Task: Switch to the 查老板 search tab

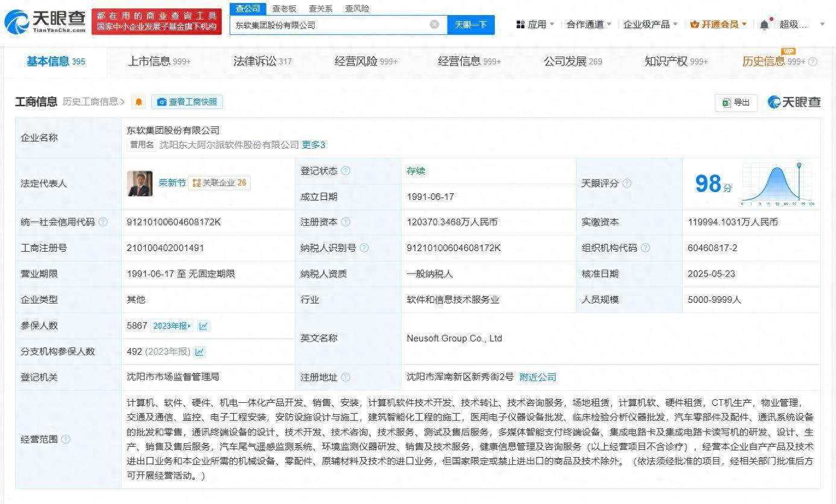Action: click(x=284, y=8)
